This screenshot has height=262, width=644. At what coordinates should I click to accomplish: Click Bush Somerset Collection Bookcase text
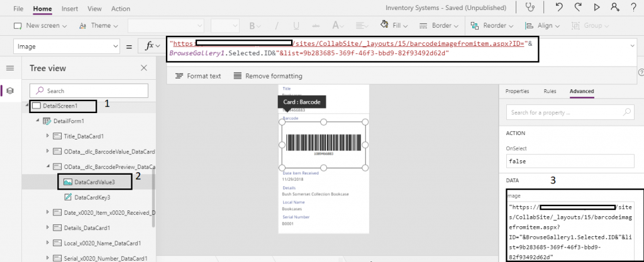pyautogui.click(x=315, y=194)
